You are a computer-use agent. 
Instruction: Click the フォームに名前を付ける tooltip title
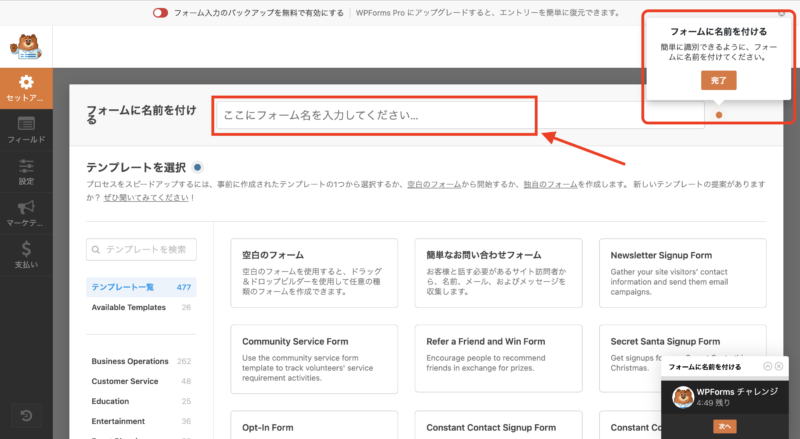(718, 32)
